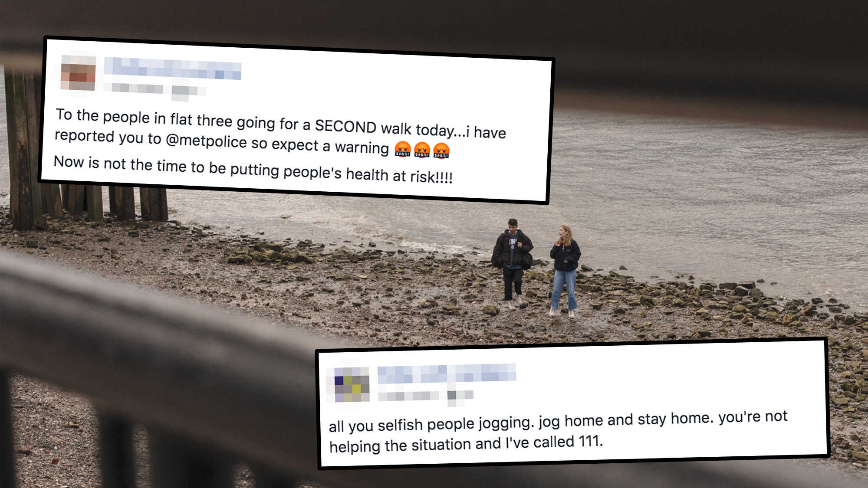Screen dimensions: 868x488
Task: Click the @metpolice mention in the post
Action: click(x=206, y=141)
